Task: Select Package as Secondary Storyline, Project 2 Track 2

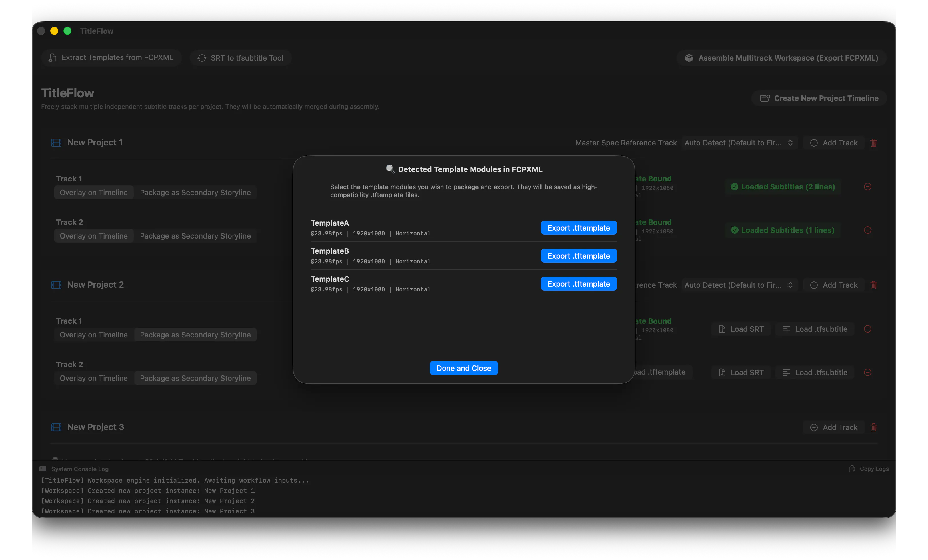Action: pyautogui.click(x=195, y=378)
